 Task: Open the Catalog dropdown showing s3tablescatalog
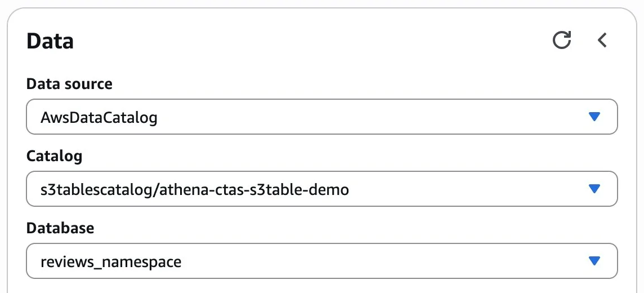(x=322, y=189)
